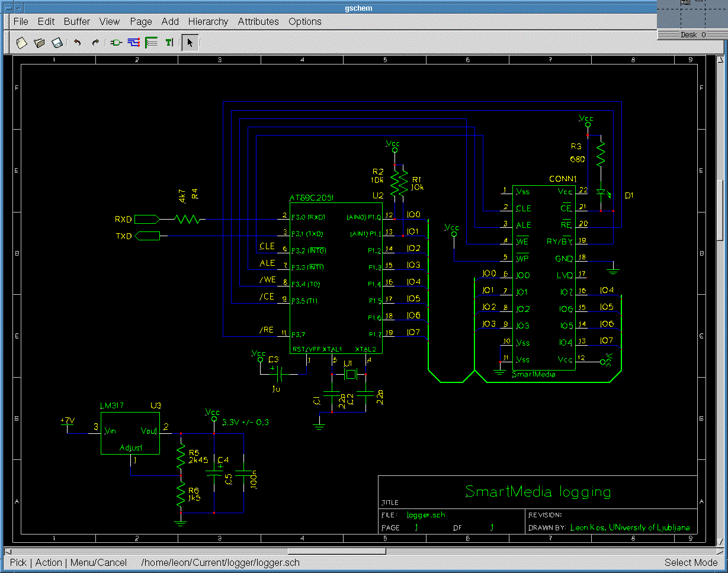
Task: Click the XTAL1 pin label
Action: (333, 349)
